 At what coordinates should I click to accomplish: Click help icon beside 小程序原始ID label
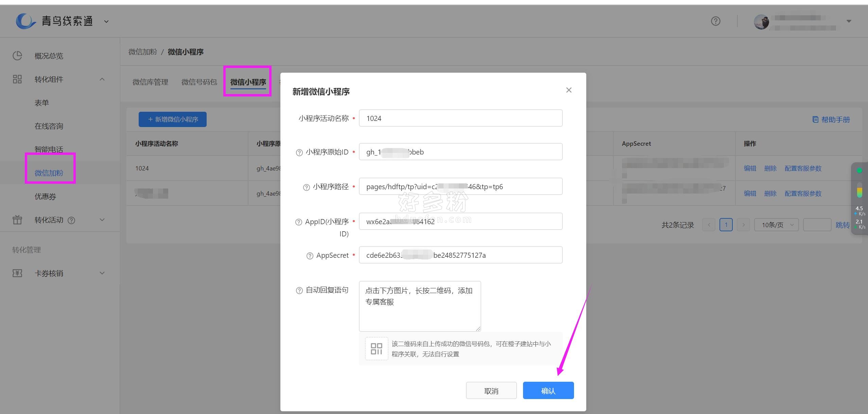click(299, 152)
